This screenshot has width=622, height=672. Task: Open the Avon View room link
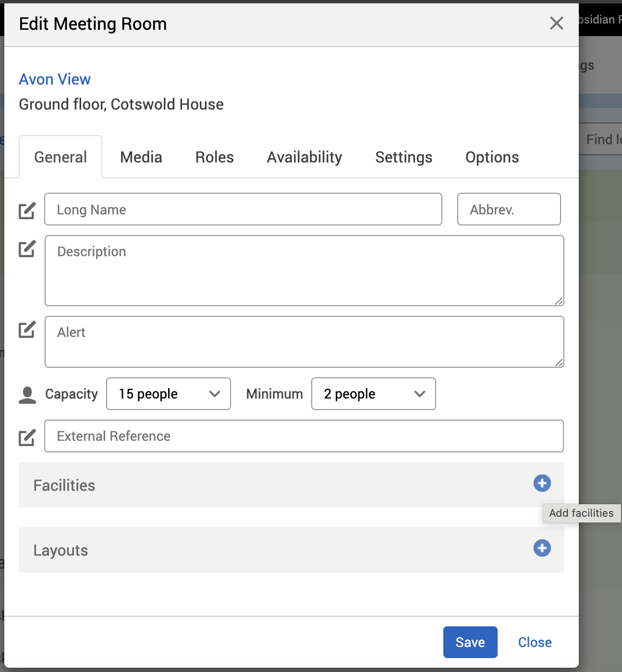(55, 79)
